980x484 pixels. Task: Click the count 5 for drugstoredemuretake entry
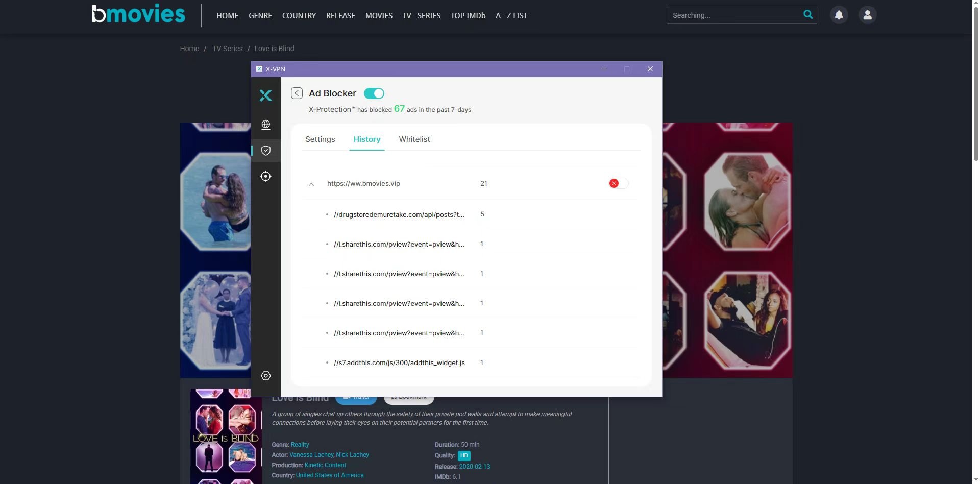tap(482, 214)
